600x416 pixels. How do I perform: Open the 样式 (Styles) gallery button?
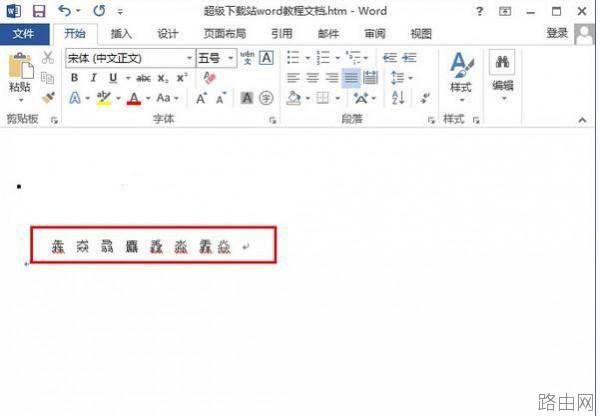click(461, 78)
